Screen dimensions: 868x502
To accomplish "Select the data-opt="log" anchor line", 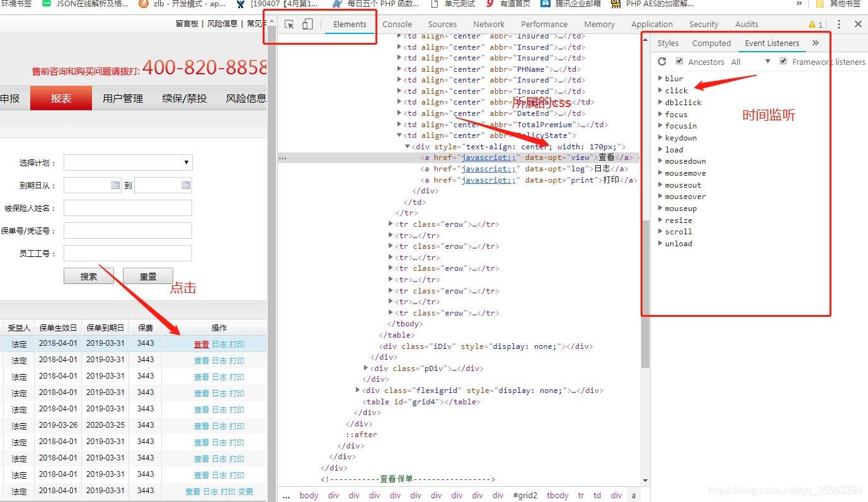I will (524, 169).
